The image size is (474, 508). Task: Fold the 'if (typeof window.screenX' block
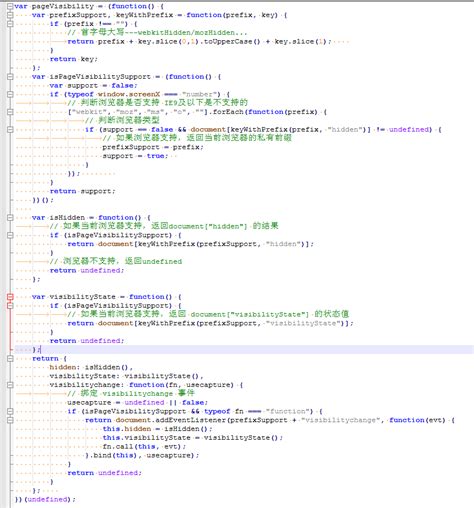[10, 94]
